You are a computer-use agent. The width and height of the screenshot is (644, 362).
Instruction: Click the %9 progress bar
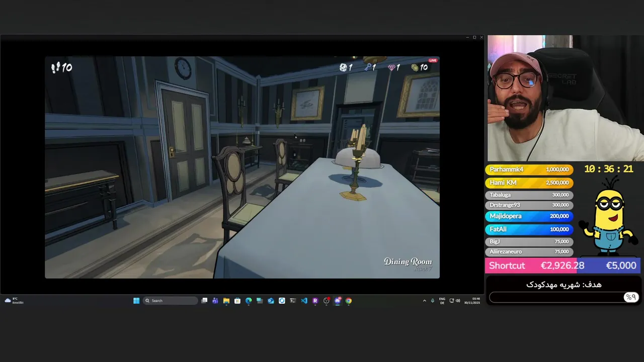click(x=563, y=297)
